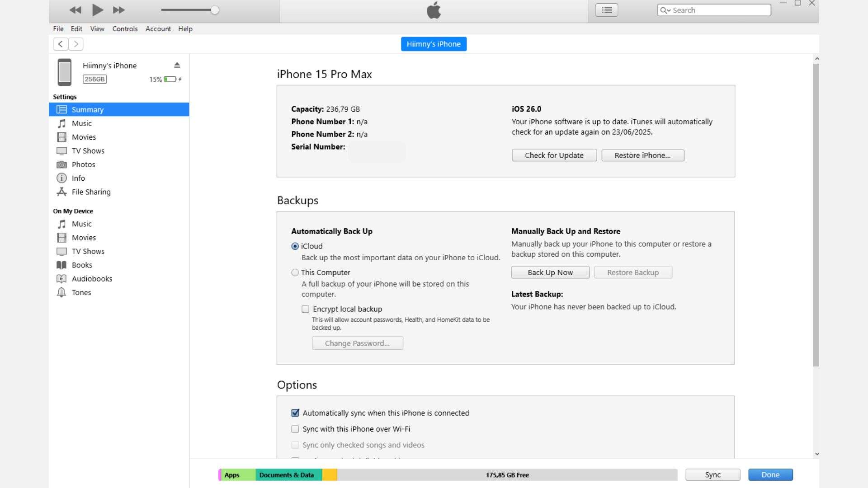Go back using the left chevron
Viewport: 868px width, 488px height.
(x=61, y=44)
